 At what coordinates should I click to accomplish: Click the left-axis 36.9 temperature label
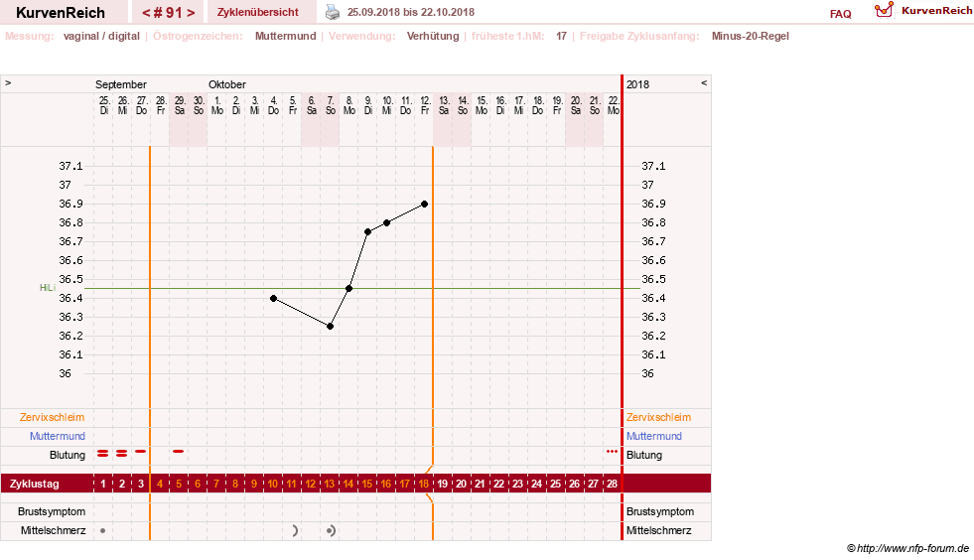[70, 204]
